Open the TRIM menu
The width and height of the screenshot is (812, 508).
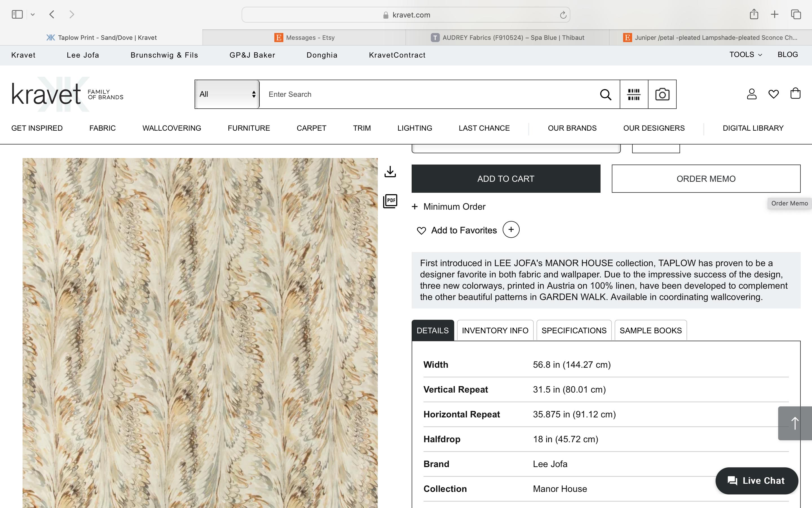pyautogui.click(x=362, y=128)
